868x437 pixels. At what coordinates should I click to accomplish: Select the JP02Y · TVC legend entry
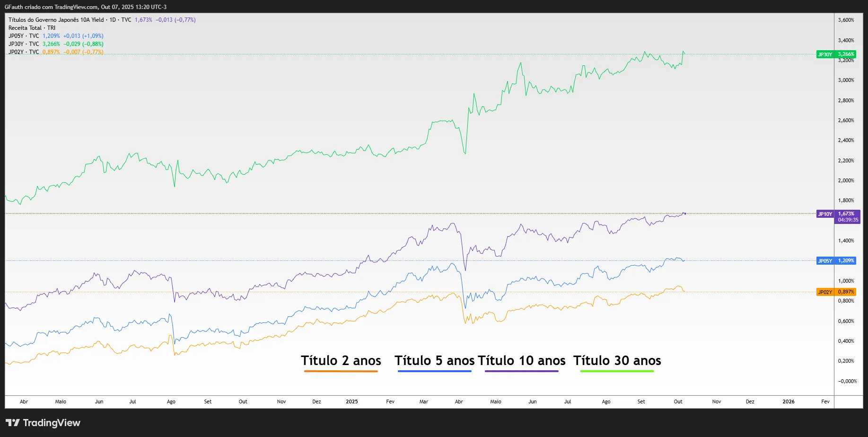[24, 52]
